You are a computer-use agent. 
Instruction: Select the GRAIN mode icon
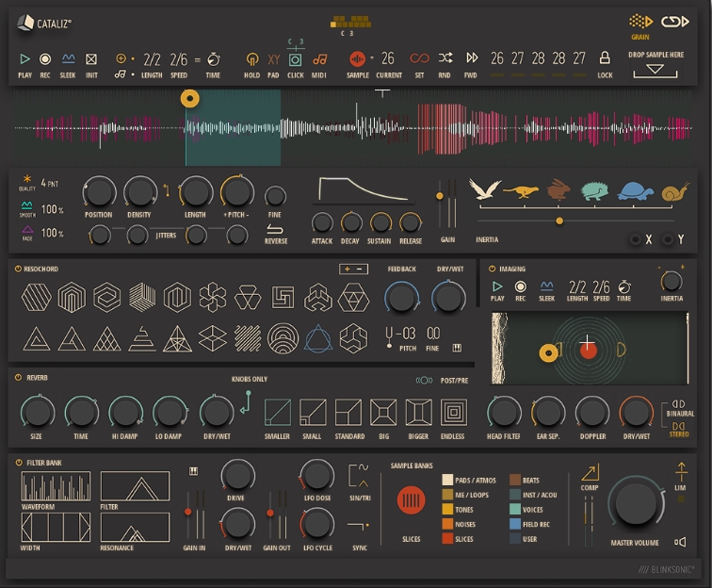point(640,22)
